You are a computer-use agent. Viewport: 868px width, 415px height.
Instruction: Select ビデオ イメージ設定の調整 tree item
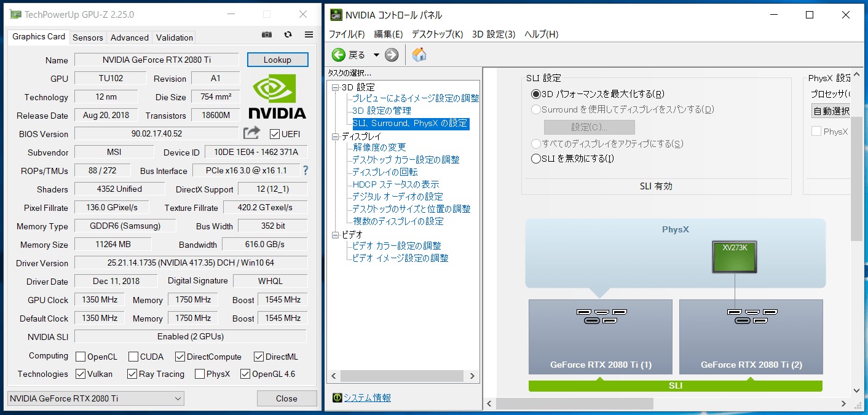click(x=400, y=258)
